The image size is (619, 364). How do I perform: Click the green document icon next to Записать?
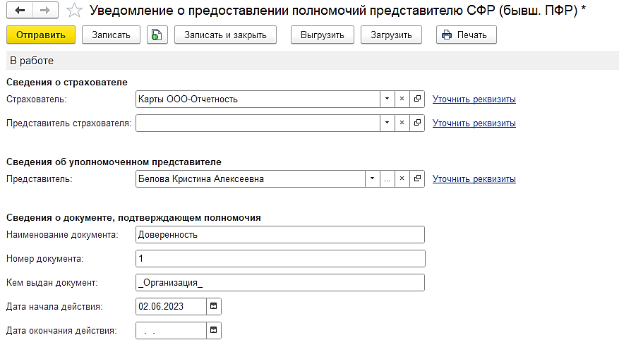click(157, 35)
